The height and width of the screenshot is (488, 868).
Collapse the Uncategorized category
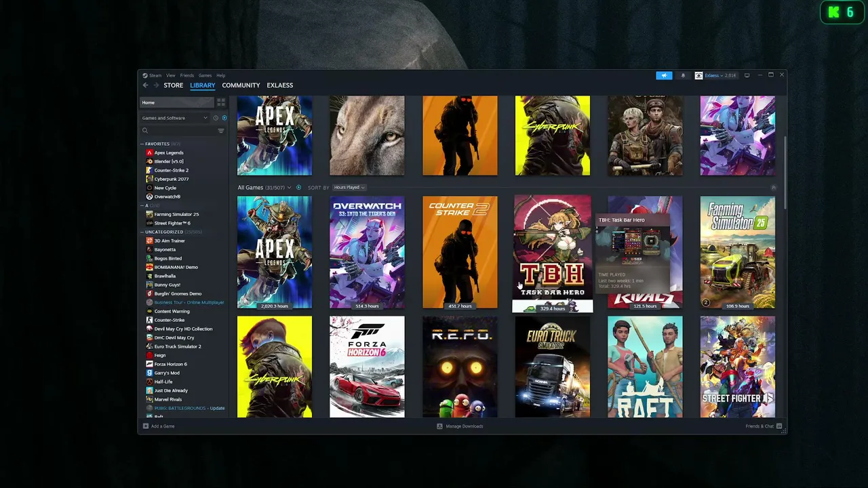(142, 232)
